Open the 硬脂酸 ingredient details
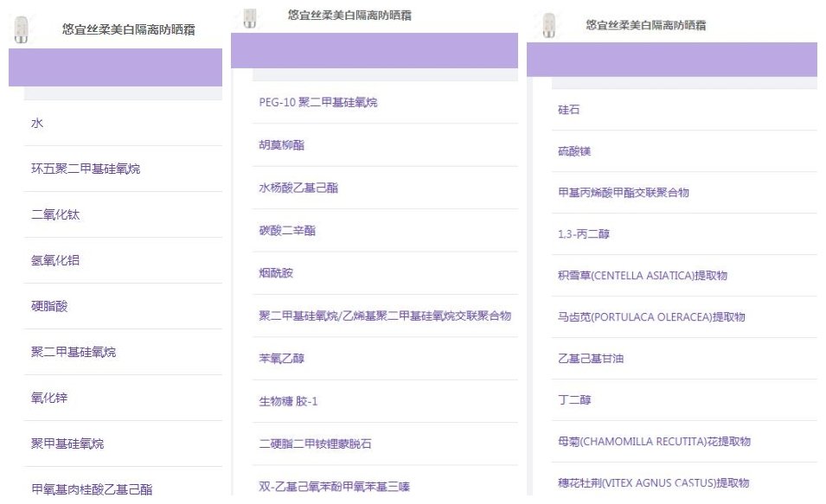This screenshot has width=826, height=504. [x=49, y=306]
